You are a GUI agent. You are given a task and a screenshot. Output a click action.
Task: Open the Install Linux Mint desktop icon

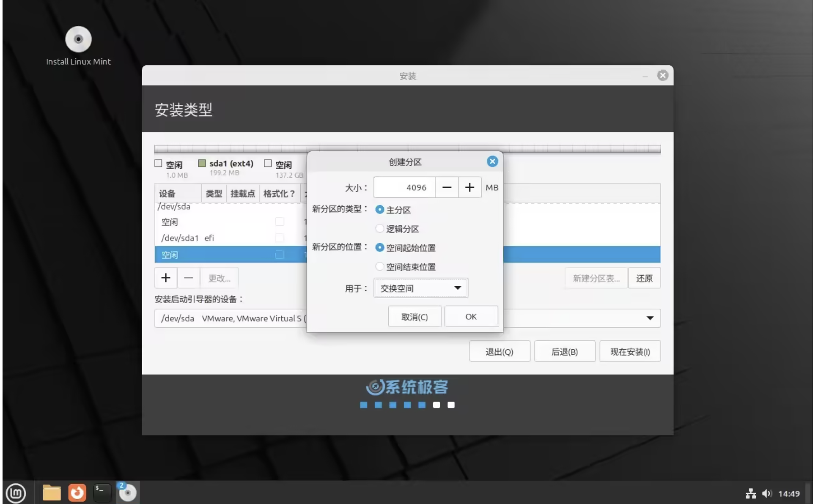(78, 46)
